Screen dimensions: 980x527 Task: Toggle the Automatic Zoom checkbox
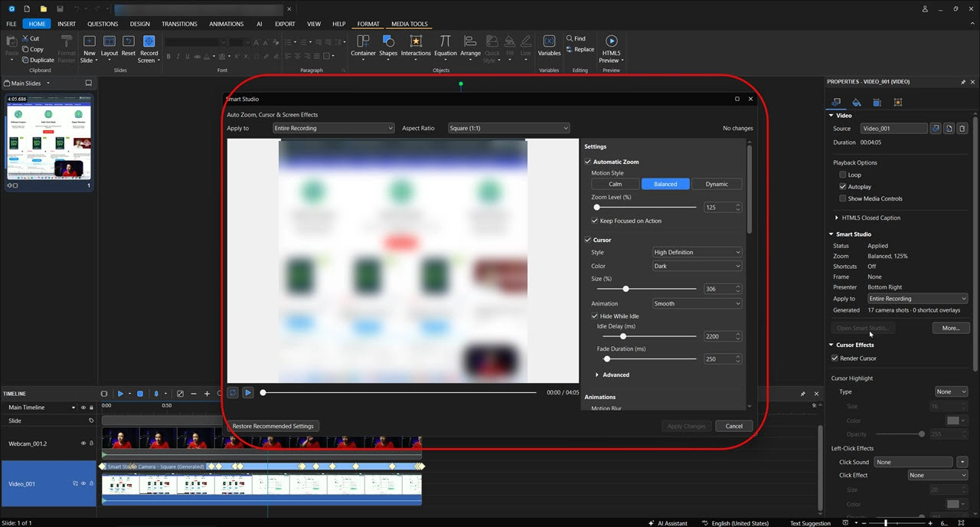point(588,162)
